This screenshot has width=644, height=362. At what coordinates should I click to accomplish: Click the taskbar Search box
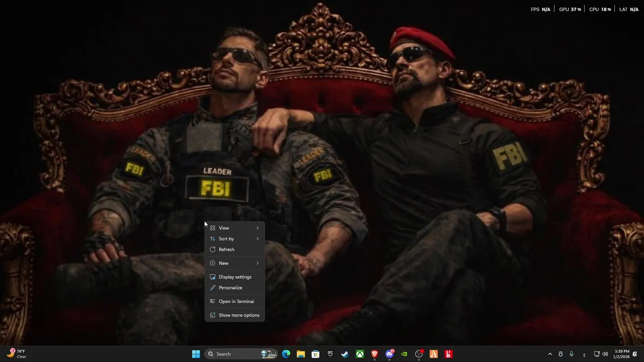pyautogui.click(x=242, y=354)
